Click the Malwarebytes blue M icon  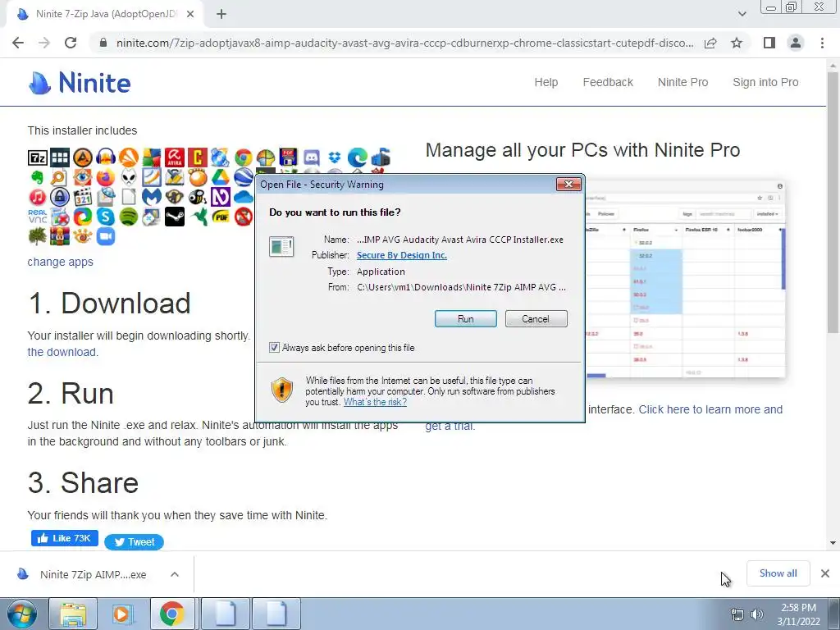(x=152, y=197)
